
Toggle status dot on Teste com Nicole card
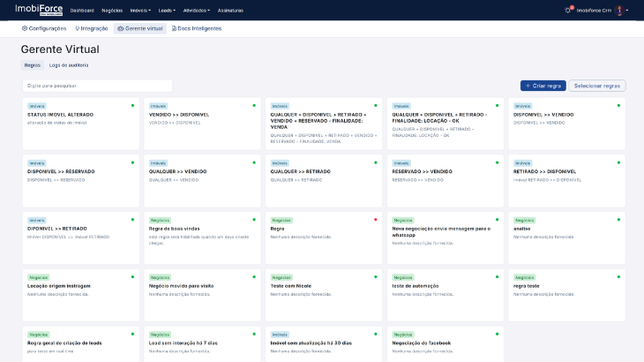click(376, 277)
